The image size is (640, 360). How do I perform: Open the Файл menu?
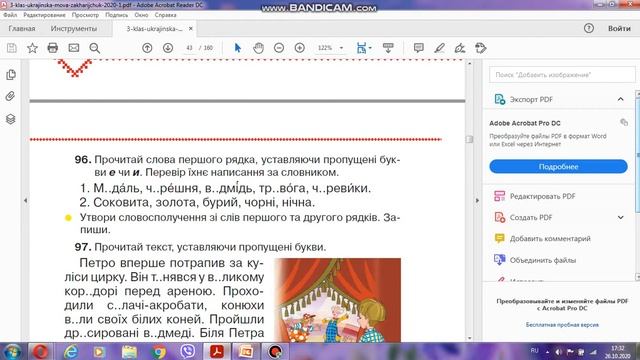(x=10, y=15)
